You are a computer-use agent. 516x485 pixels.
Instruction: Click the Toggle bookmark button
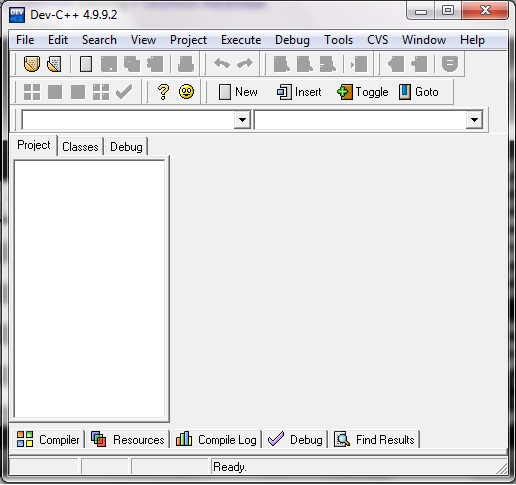[363, 92]
